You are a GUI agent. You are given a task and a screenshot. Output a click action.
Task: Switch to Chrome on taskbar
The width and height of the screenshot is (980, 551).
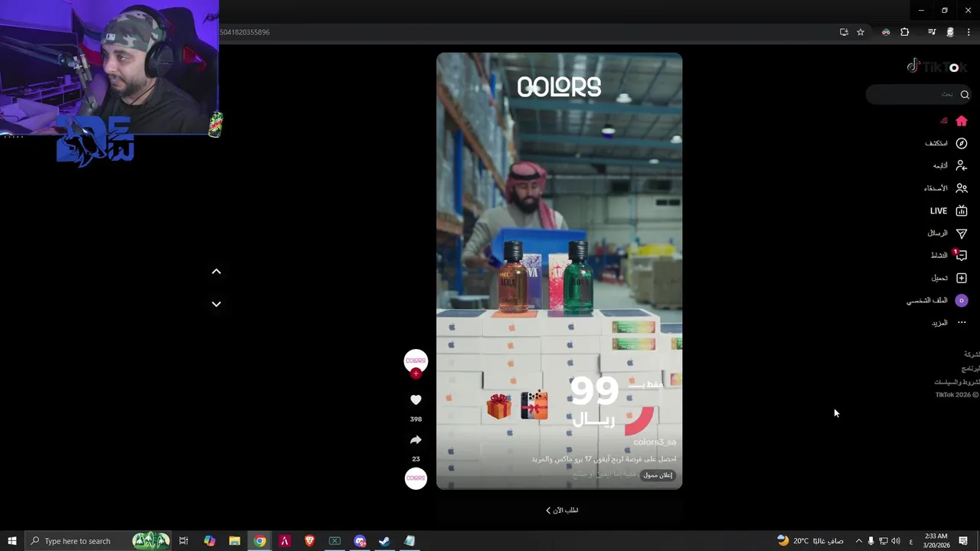(x=260, y=541)
